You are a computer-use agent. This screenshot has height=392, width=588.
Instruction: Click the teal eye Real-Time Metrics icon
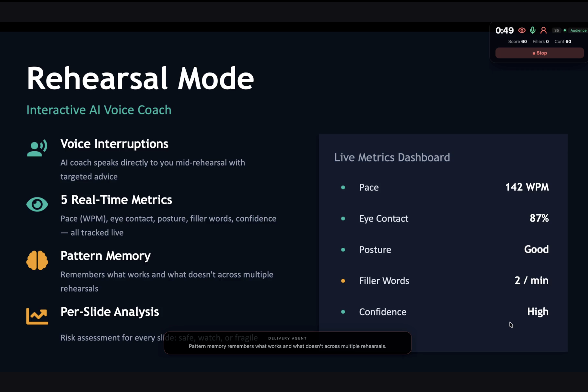(x=37, y=204)
